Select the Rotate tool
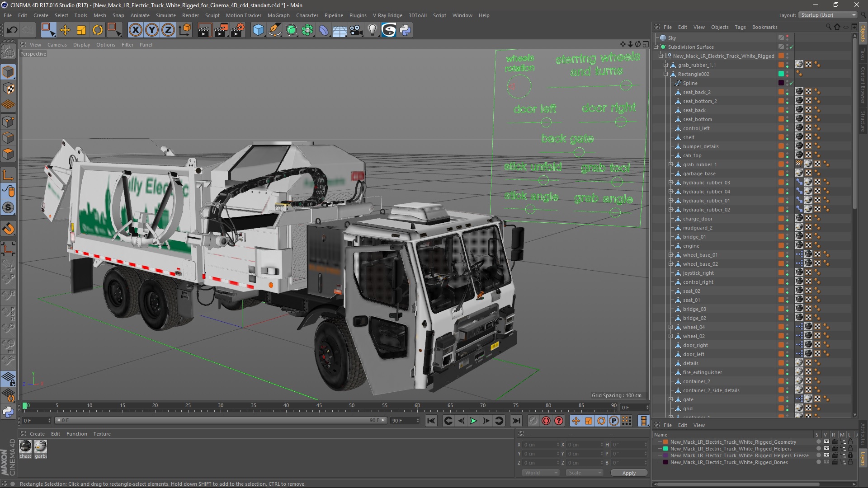Viewport: 868px width, 488px height. click(98, 30)
